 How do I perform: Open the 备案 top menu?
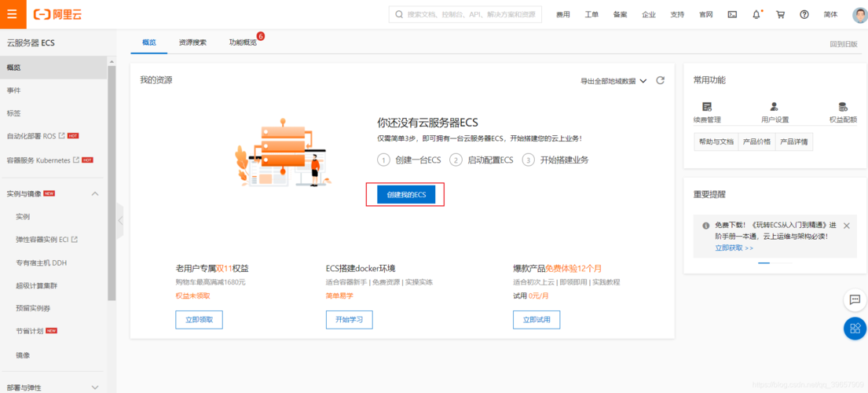click(620, 15)
